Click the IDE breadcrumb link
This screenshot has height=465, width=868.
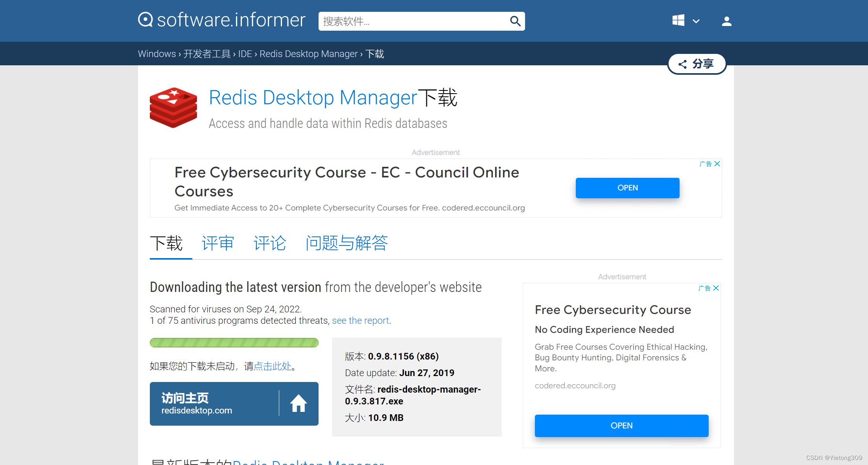(x=245, y=54)
